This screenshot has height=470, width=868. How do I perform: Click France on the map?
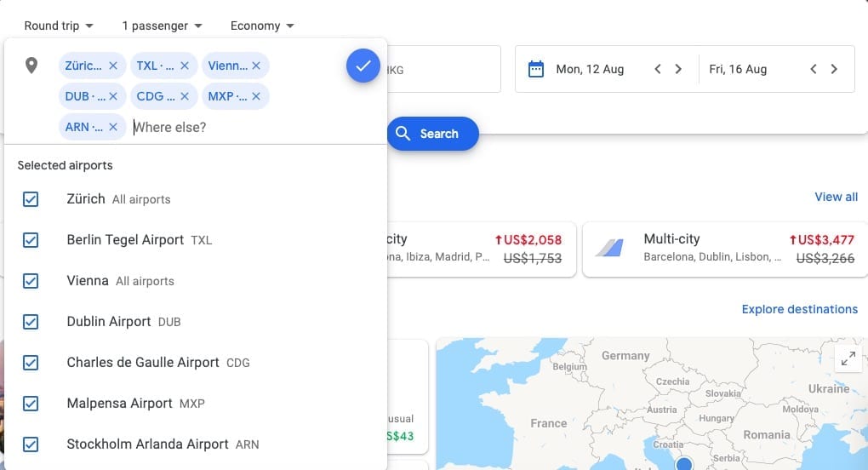[549, 423]
